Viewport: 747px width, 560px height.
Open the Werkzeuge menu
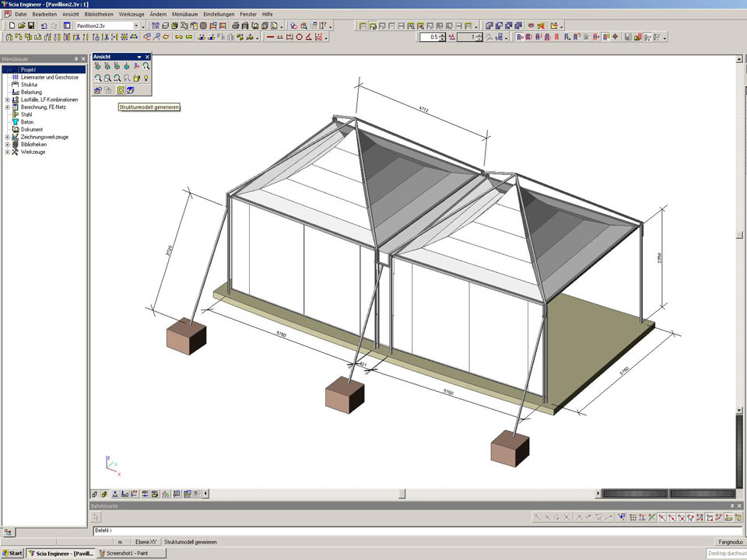coord(131,14)
